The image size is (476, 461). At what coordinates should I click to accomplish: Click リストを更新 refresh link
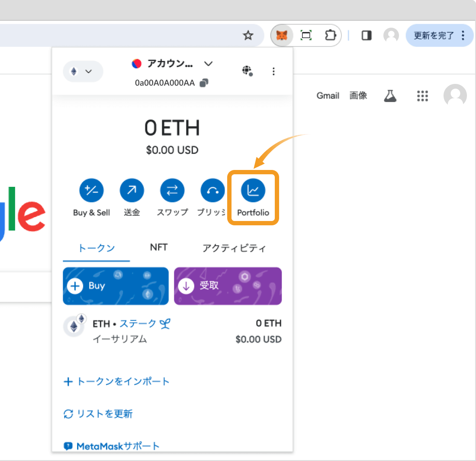click(98, 414)
